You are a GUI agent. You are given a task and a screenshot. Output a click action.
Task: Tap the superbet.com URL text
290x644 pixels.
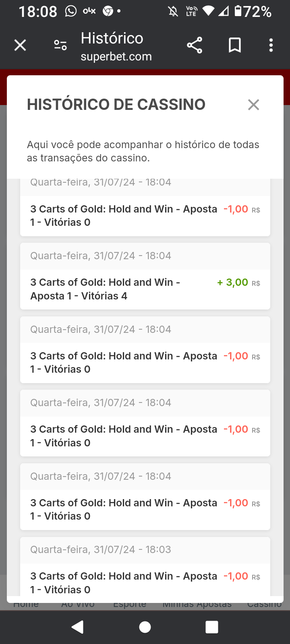point(116,57)
